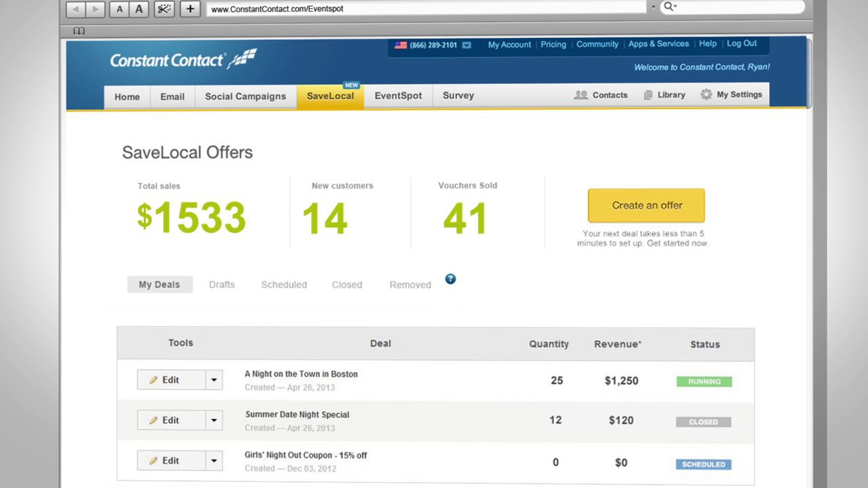Click the Total sales $1533 figure

point(192,218)
